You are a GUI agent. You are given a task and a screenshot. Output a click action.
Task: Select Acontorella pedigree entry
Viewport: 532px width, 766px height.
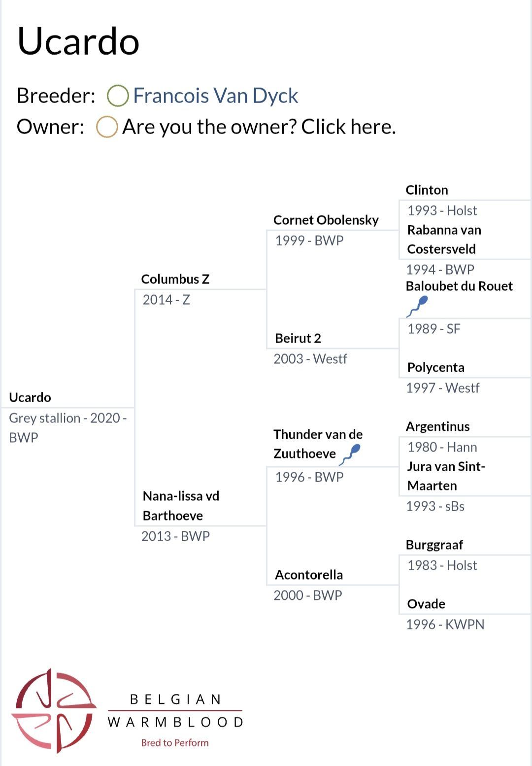click(309, 575)
